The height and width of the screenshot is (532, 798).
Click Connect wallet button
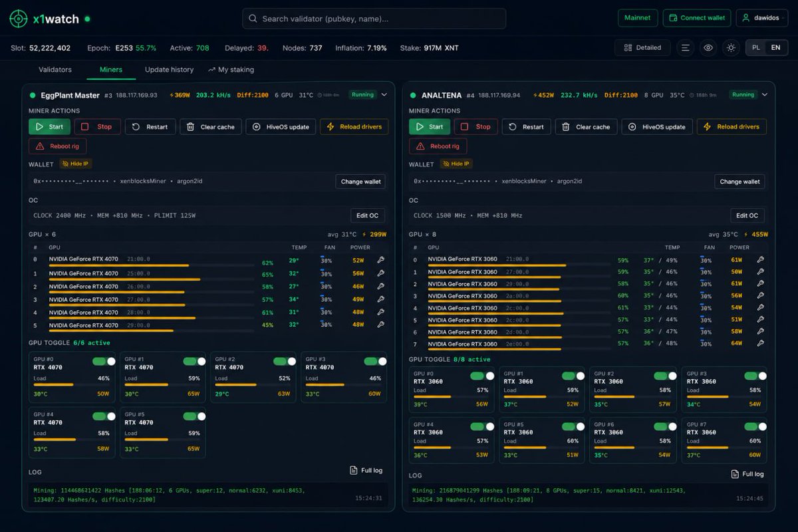pyautogui.click(x=697, y=18)
